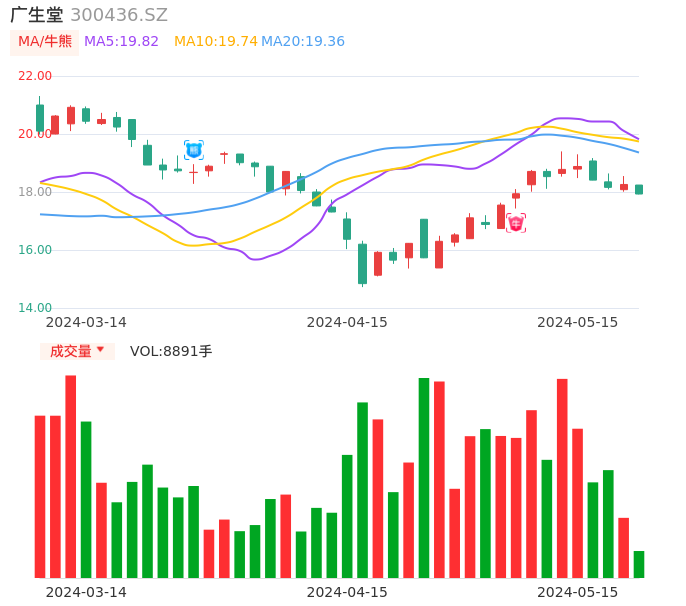Open the 成交量 indicator dropdown
This screenshot has height=606, width=686.
[x=77, y=351]
